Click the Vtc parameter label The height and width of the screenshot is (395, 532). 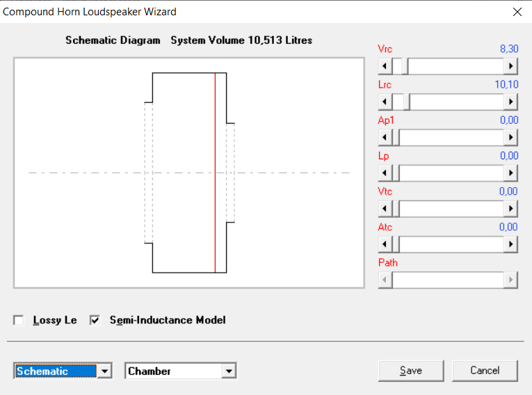coord(385,191)
